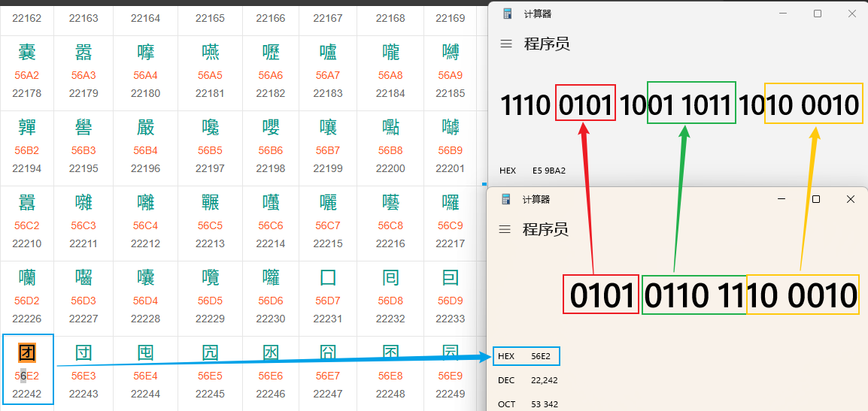The height and width of the screenshot is (411, 868).
Task: Click decimal value 22249
Action: tap(451, 394)
